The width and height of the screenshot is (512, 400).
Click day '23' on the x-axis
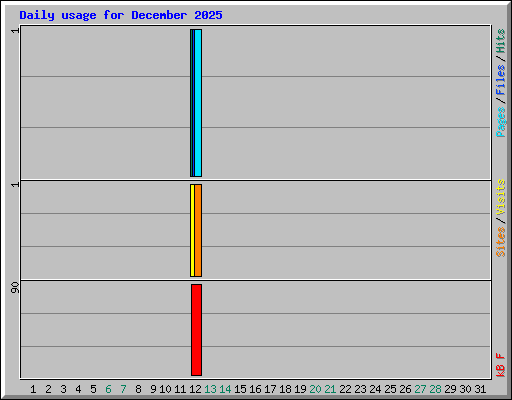[360, 389]
